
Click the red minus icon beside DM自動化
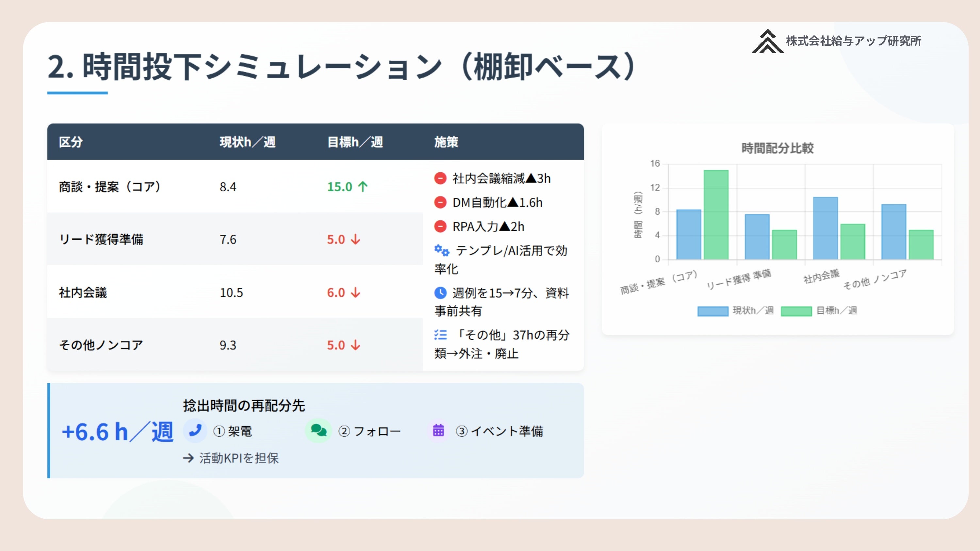[440, 202]
